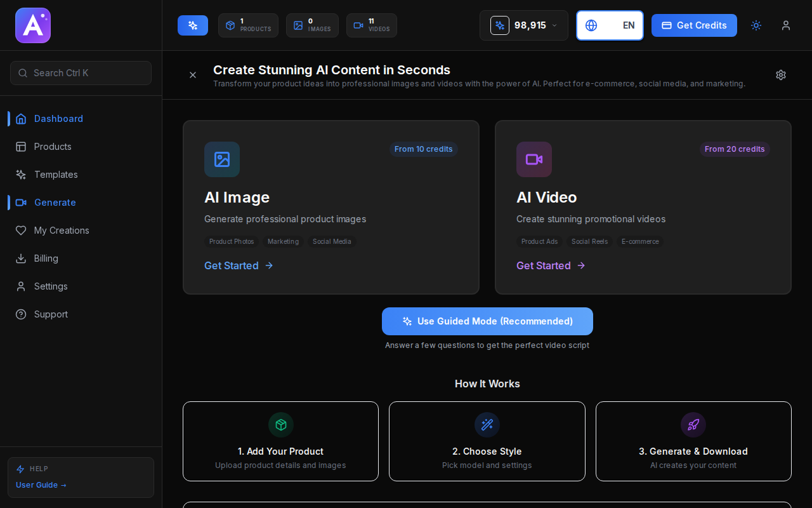
Task: Click the magic wand Choose Style icon
Action: click(487, 425)
